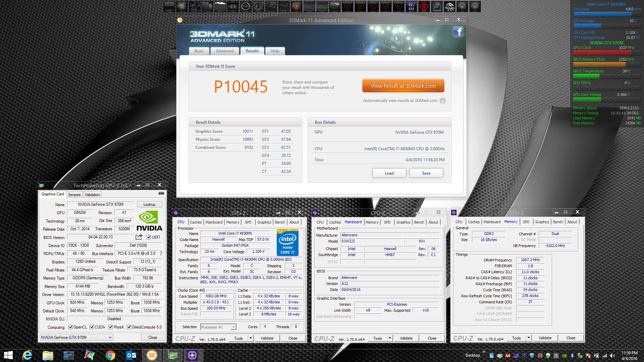Toggle the CUDA checkbox

(x=92, y=327)
